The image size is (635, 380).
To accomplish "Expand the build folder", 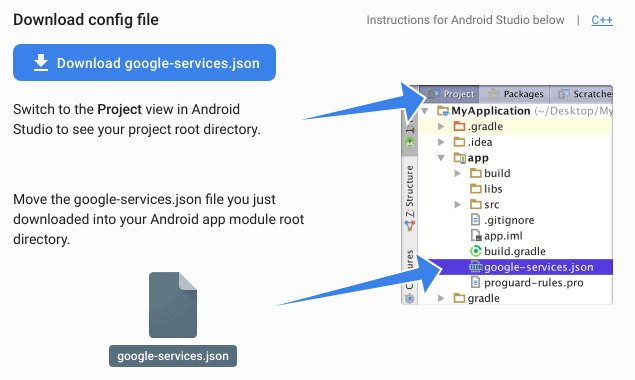I will pyautogui.click(x=458, y=173).
